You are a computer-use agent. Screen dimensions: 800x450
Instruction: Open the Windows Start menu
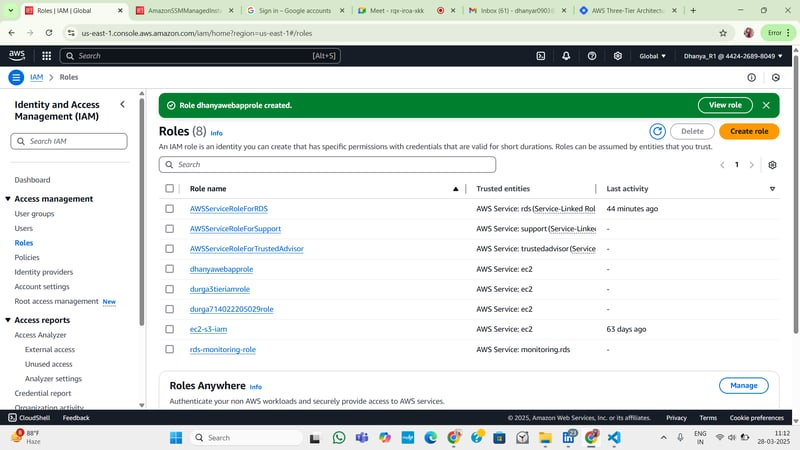point(176,438)
